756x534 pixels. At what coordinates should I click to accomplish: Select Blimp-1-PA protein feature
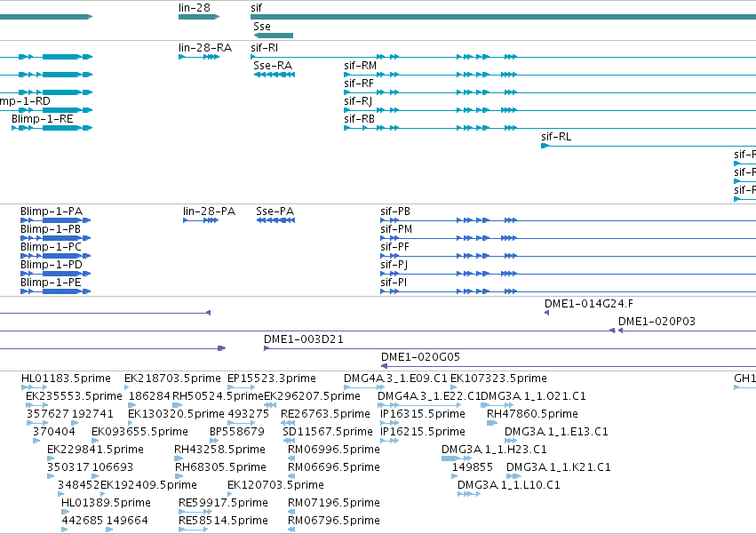point(55,220)
